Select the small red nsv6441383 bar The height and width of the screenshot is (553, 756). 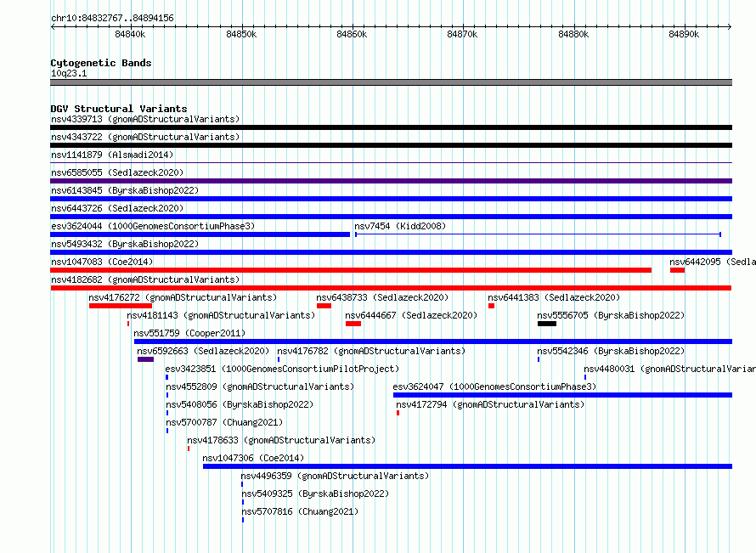tap(491, 306)
